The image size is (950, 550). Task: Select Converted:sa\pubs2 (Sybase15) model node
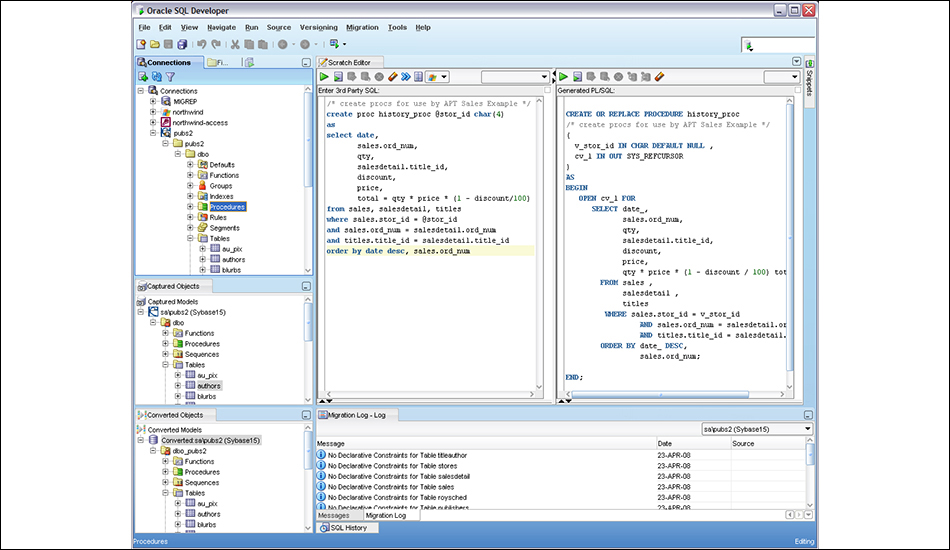click(210, 440)
